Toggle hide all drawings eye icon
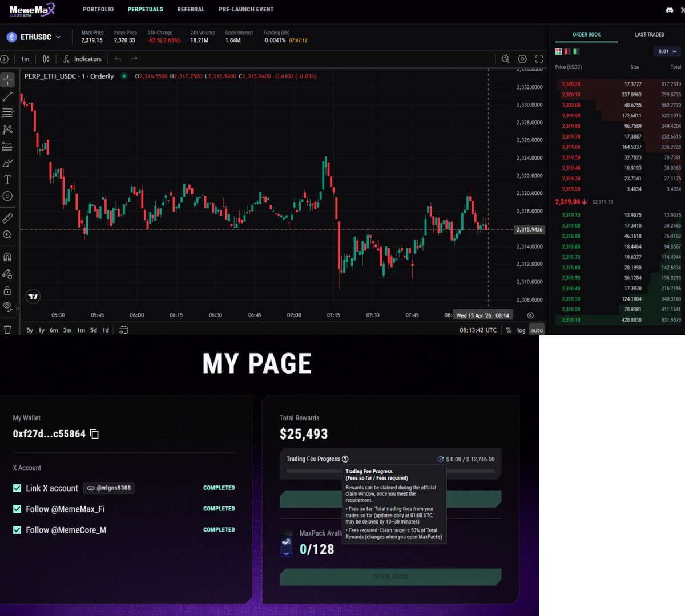Viewport: 685px width, 616px height. (x=7, y=306)
